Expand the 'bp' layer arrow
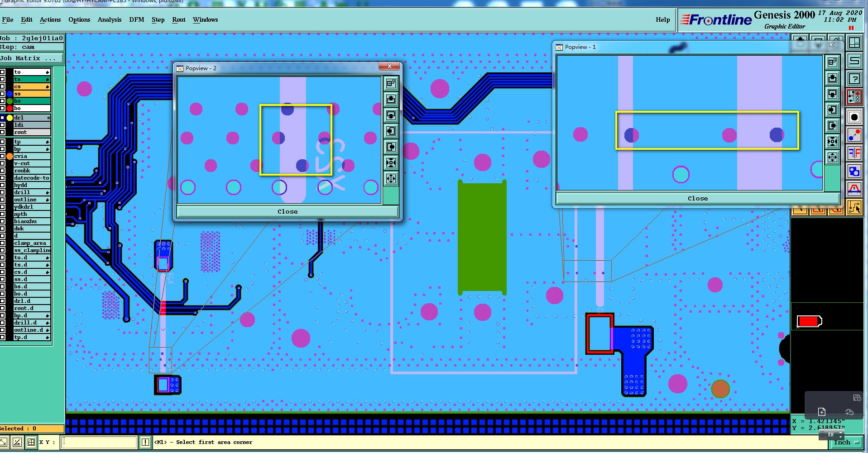868x453 pixels. pos(48,149)
